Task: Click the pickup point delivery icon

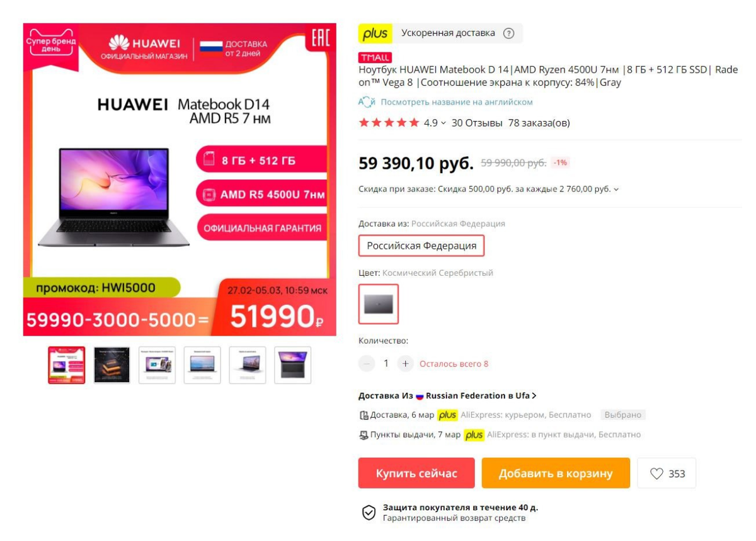Action: click(x=364, y=435)
